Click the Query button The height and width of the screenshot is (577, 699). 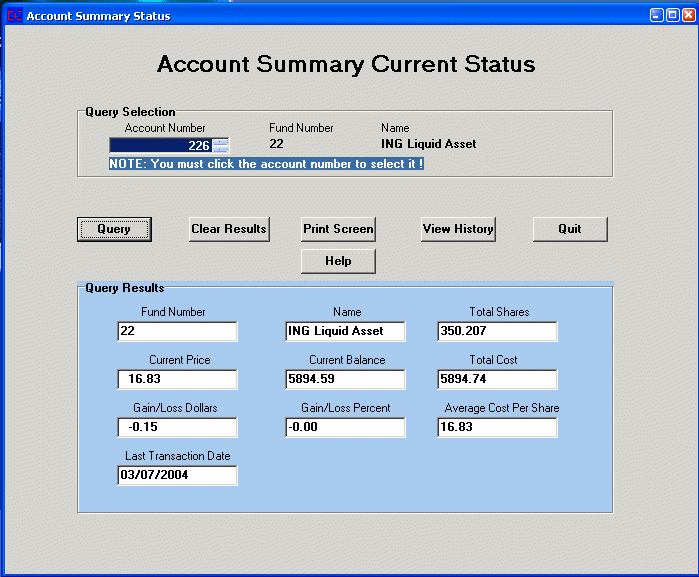(114, 229)
